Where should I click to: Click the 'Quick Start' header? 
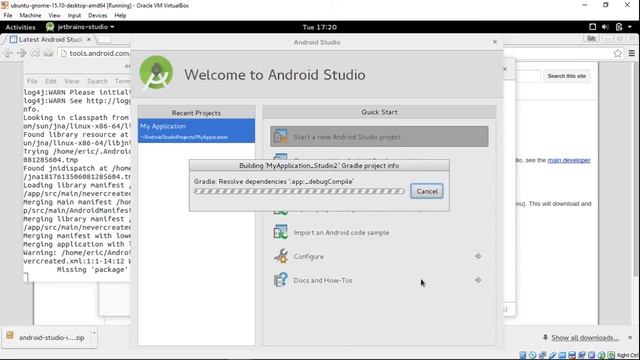(x=379, y=112)
